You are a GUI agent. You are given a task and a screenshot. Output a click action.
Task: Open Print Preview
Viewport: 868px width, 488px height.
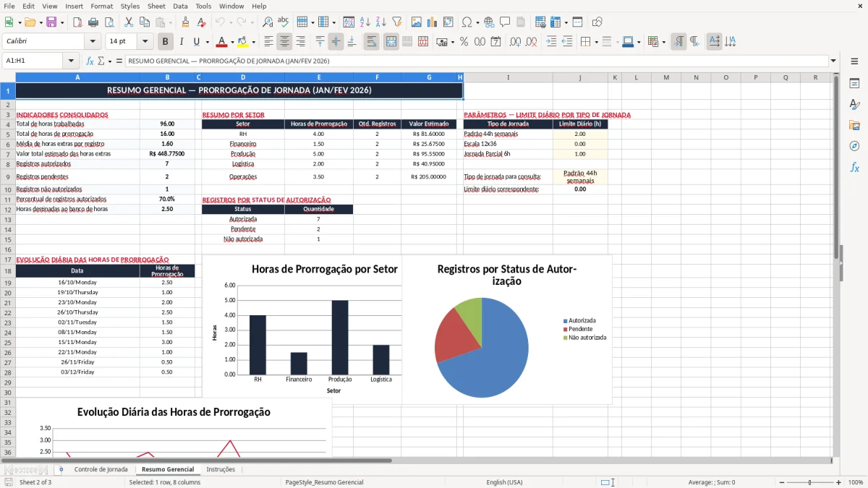(110, 22)
